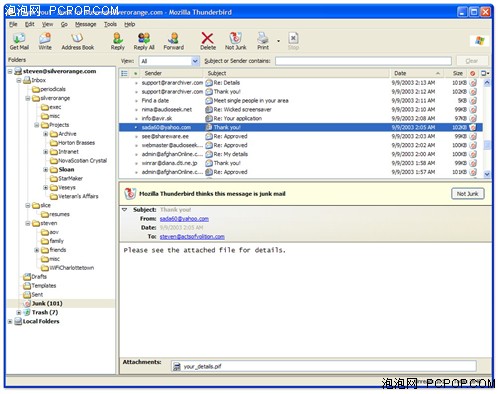Toggle junk status for Re: Wicked screensaver message

pos(473,110)
